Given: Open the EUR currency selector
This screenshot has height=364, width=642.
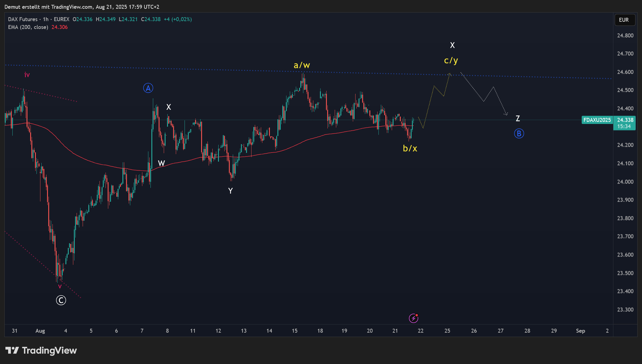Looking at the screenshot, I should coord(625,20).
